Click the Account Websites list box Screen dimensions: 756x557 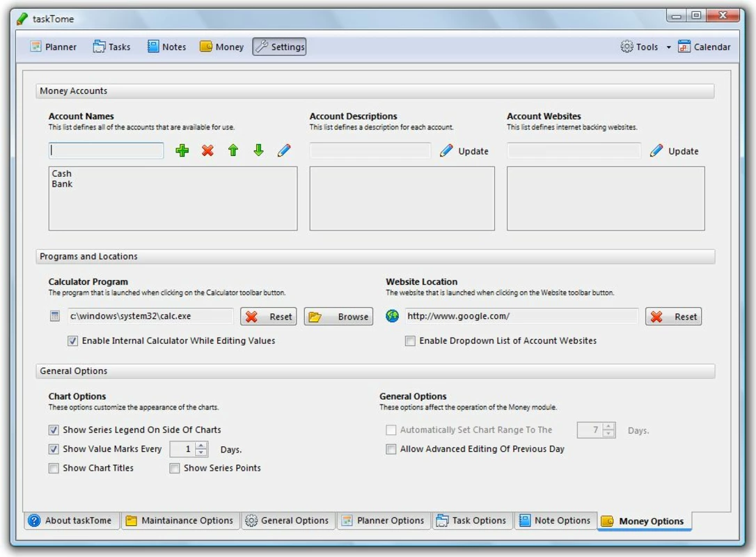606,198
